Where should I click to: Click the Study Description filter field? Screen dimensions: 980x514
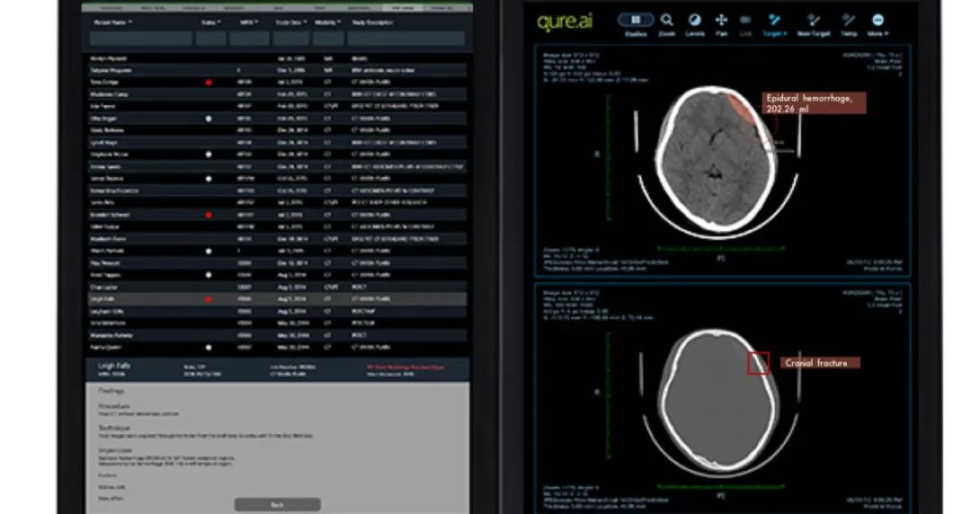(405, 39)
